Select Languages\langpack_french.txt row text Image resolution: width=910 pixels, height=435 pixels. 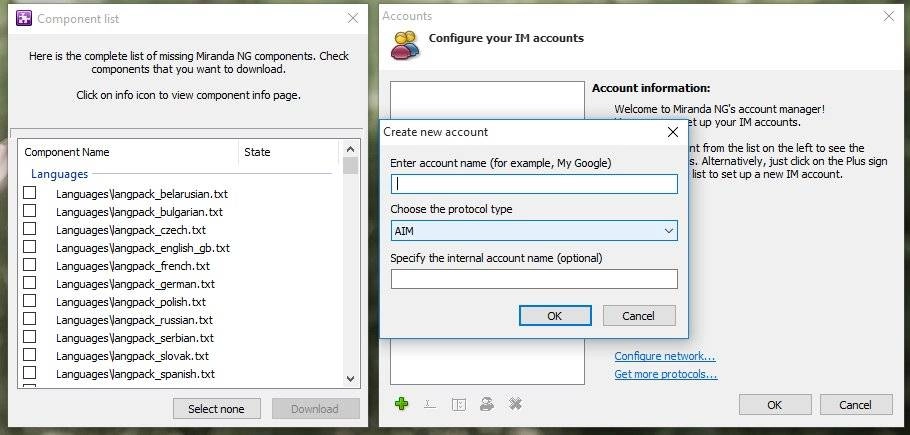(x=133, y=266)
